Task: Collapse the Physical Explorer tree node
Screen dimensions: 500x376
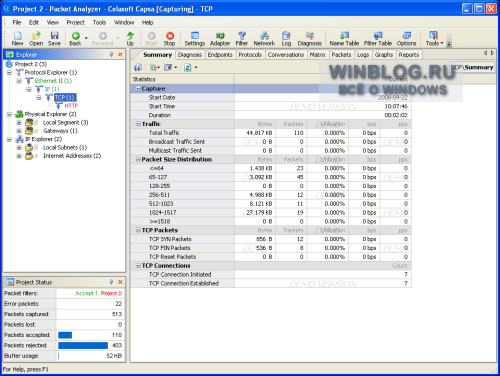Action: (x=9, y=114)
